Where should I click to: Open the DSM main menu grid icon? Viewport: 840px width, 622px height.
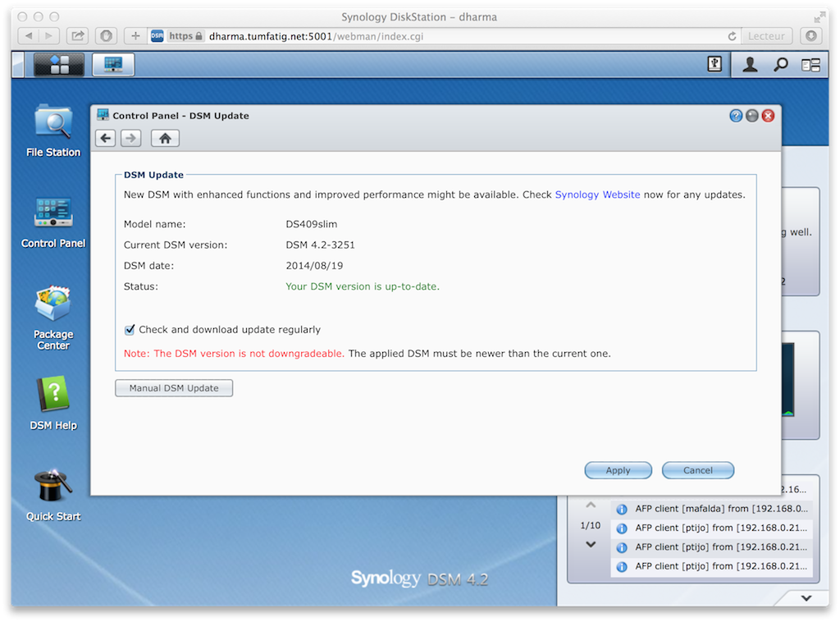pyautogui.click(x=59, y=65)
